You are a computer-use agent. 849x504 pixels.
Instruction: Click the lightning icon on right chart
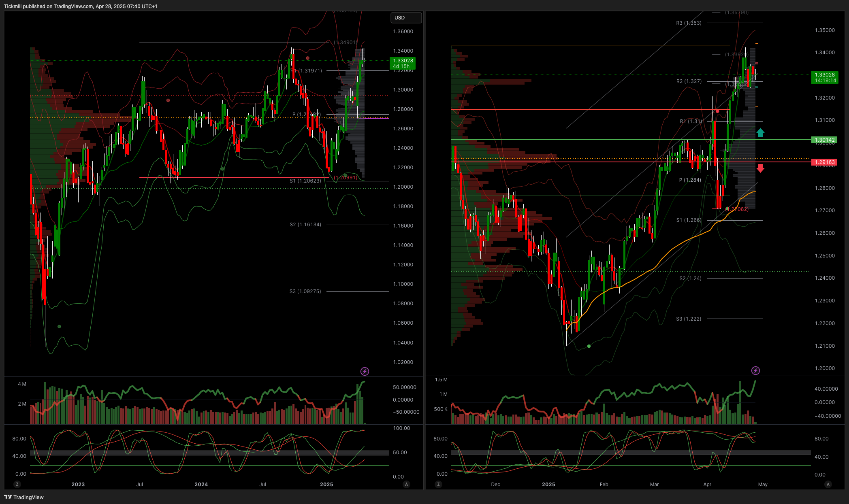pyautogui.click(x=755, y=370)
